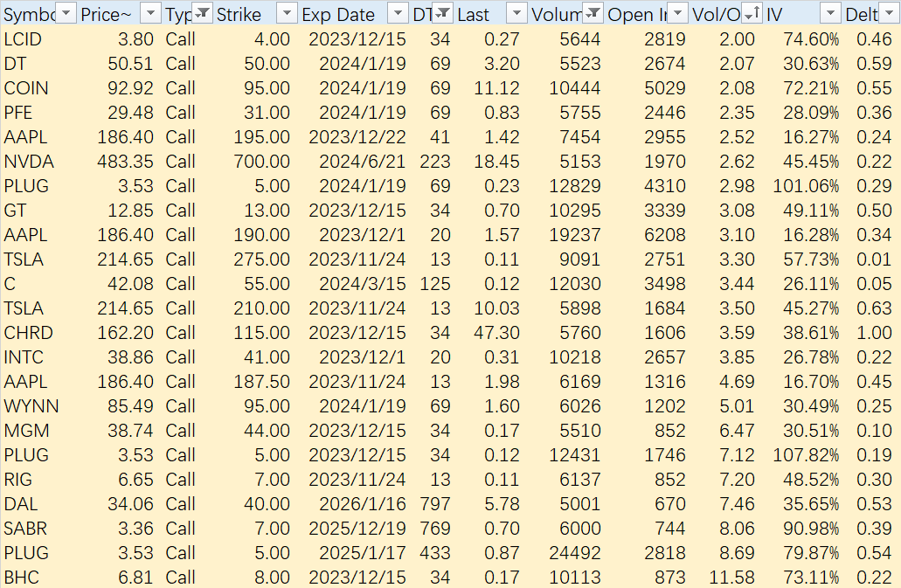Image resolution: width=901 pixels, height=588 pixels.
Task: Select the DAL symbol cell
Action: pos(21,504)
